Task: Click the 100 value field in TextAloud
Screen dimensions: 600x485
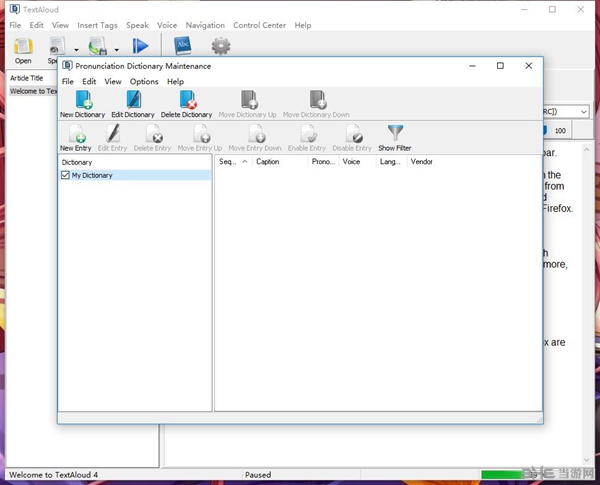Action: pyautogui.click(x=560, y=131)
